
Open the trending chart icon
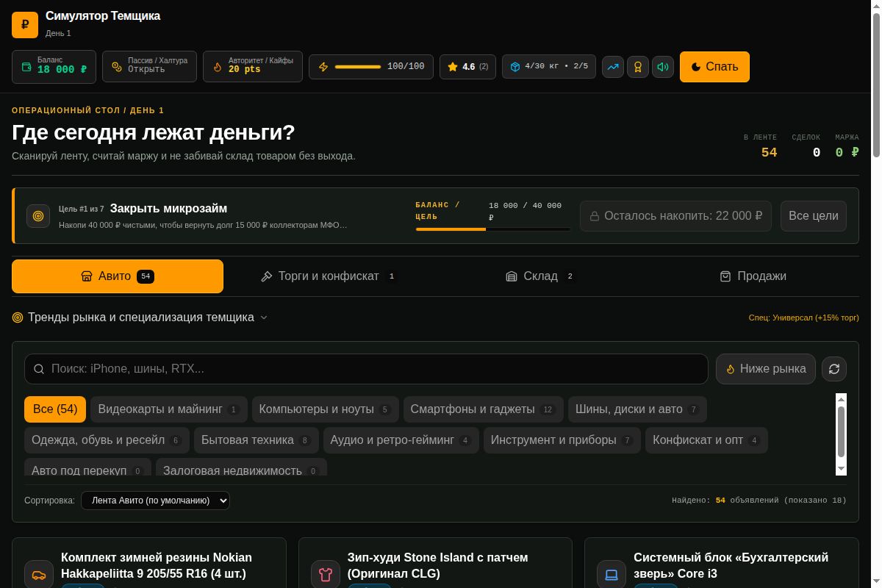click(x=613, y=67)
